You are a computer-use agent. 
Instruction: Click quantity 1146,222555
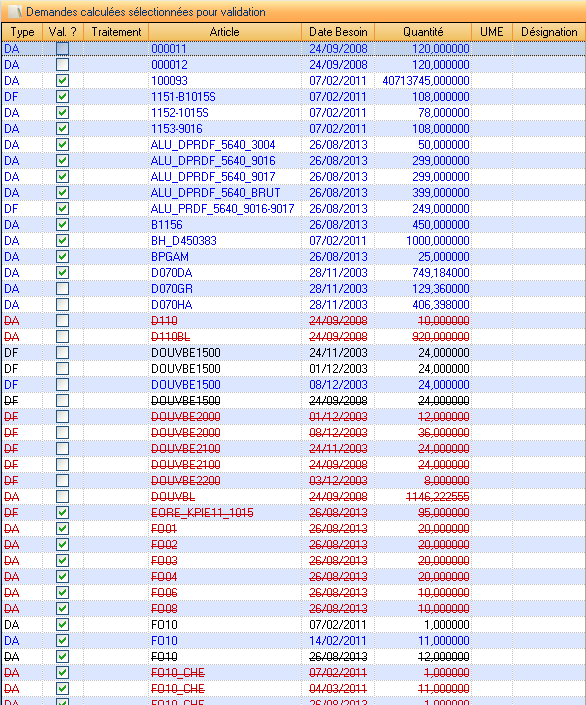[x=438, y=496]
